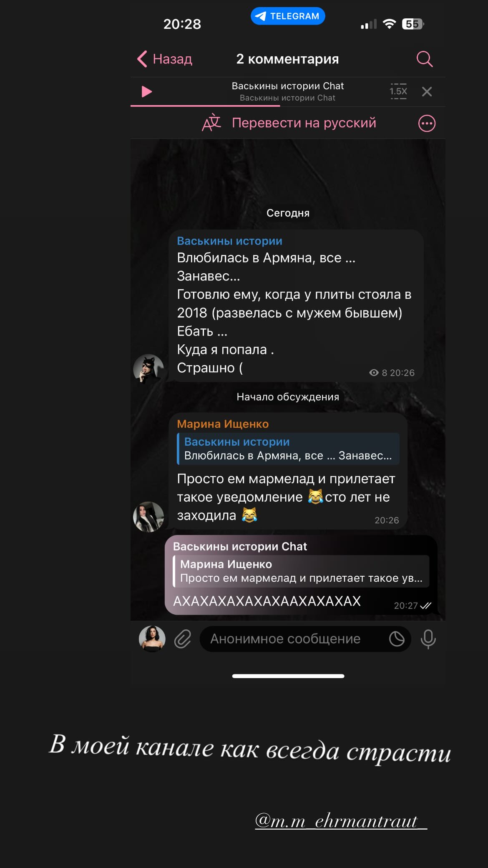Image resolution: width=488 pixels, height=868 pixels.
Task: Tap the microphone voice message icon
Action: (x=428, y=639)
